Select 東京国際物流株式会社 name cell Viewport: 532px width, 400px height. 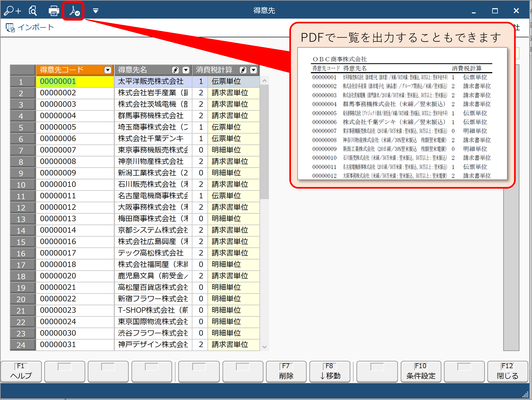coord(153,322)
